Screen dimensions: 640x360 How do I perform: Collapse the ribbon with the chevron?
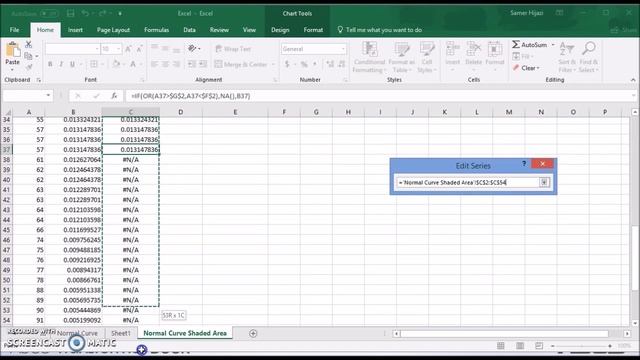tap(633, 80)
